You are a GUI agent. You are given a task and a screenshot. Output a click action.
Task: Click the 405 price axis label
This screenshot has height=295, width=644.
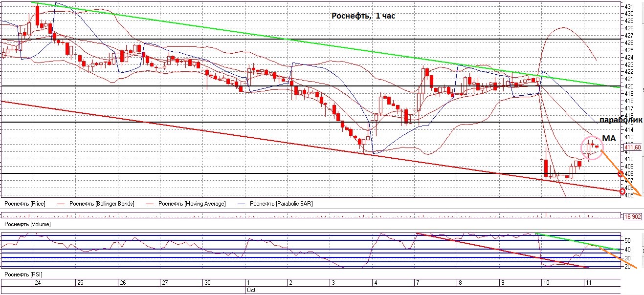(629, 195)
